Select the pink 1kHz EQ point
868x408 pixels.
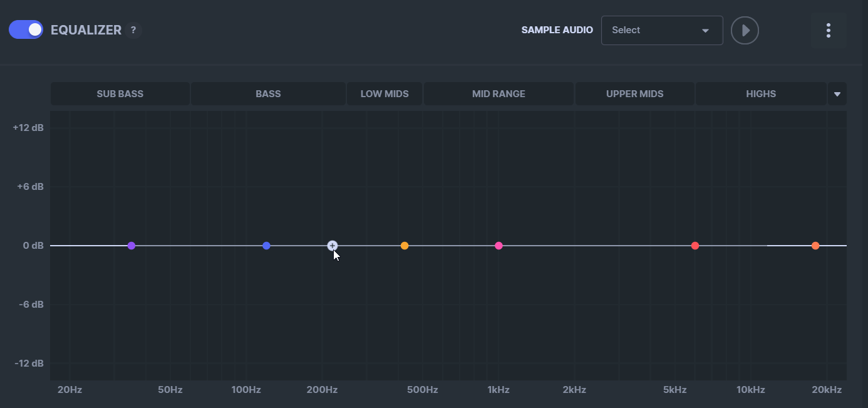click(x=499, y=246)
